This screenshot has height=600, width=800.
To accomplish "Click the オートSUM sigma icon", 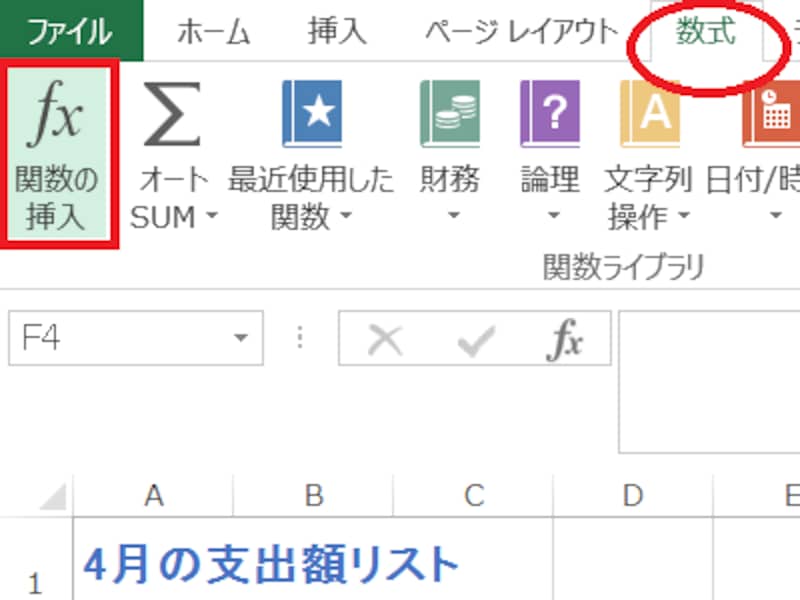I will click(x=172, y=114).
